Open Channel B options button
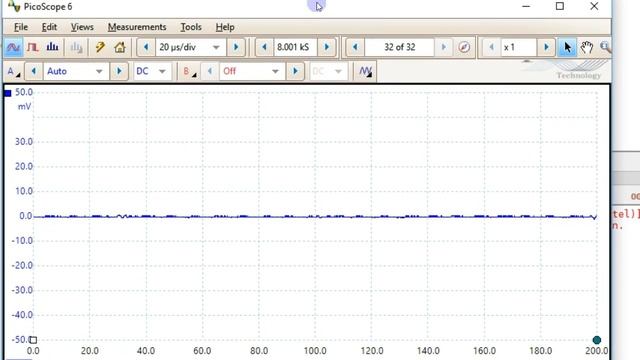Screen dimensions: 640x360 pyautogui.click(x=189, y=71)
